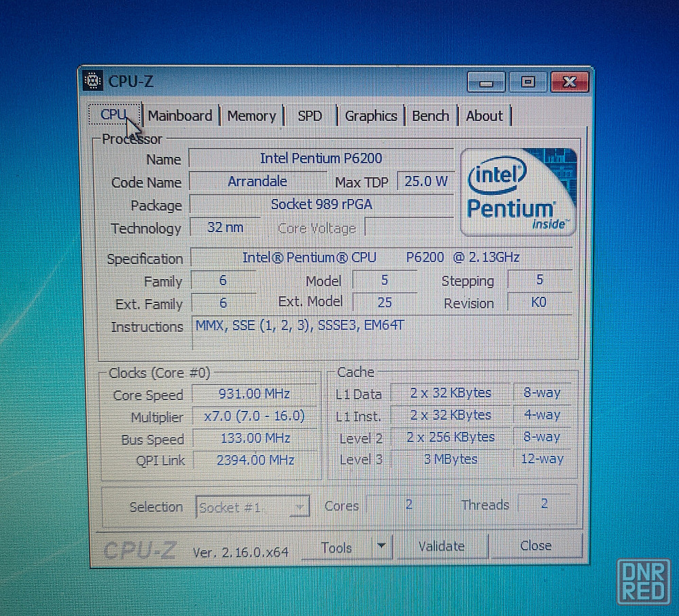
Task: Click the Core Speed value 931.00 MHz
Action: 254,394
